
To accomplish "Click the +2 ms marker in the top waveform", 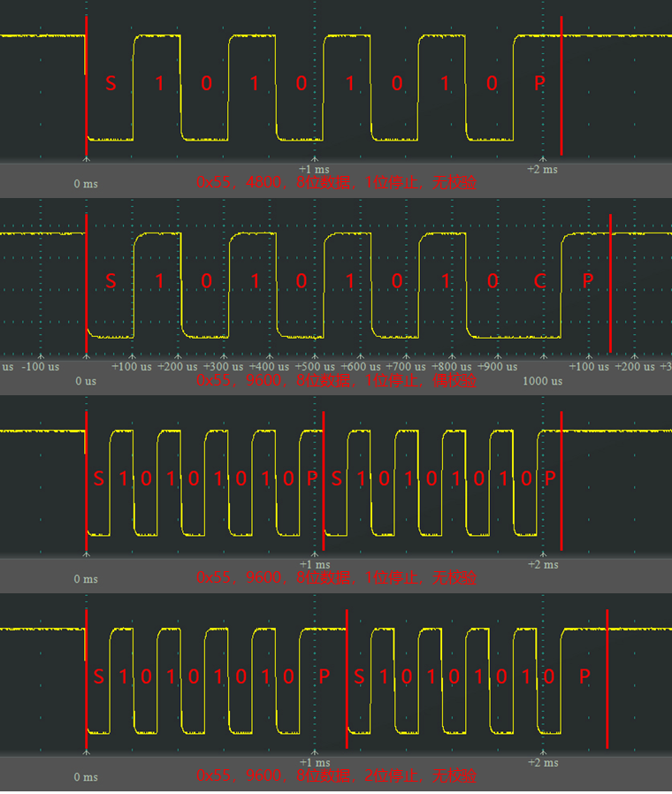I will 543,169.
